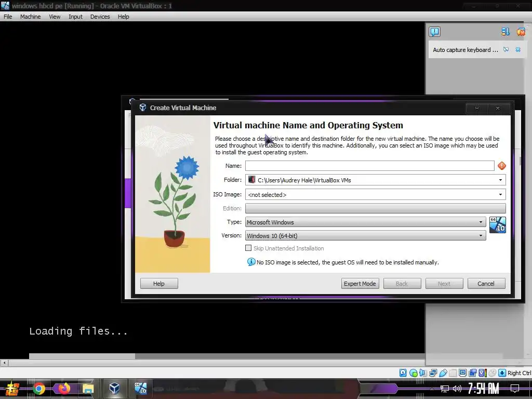The image size is (532, 399).
Task: Click the audio status icon in VM status bar
Action: [x=423, y=373]
